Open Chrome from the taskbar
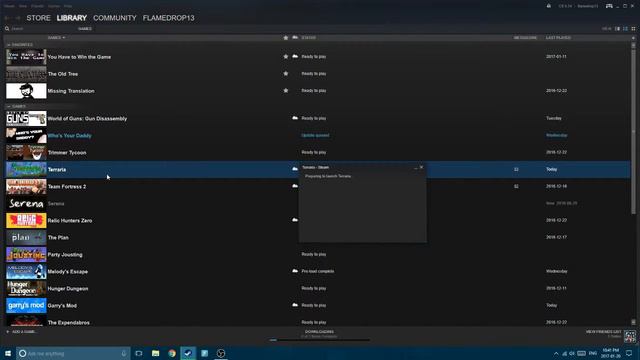This screenshot has width=640, height=360. pyautogui.click(x=172, y=353)
